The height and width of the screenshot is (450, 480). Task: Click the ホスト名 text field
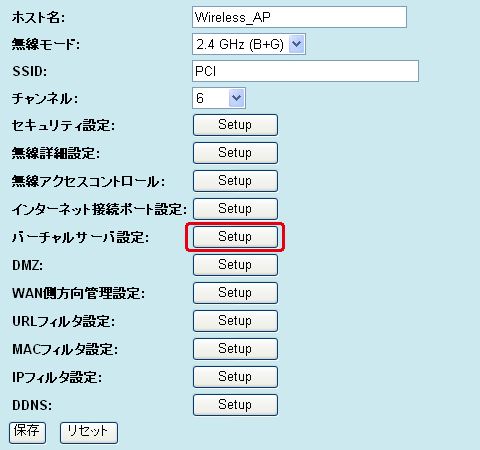299,17
